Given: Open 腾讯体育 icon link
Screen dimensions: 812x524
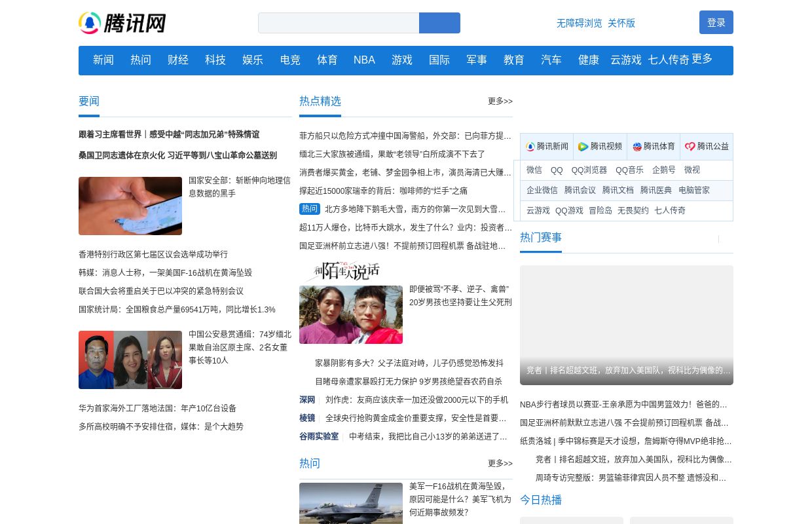Looking at the screenshot, I should point(653,147).
